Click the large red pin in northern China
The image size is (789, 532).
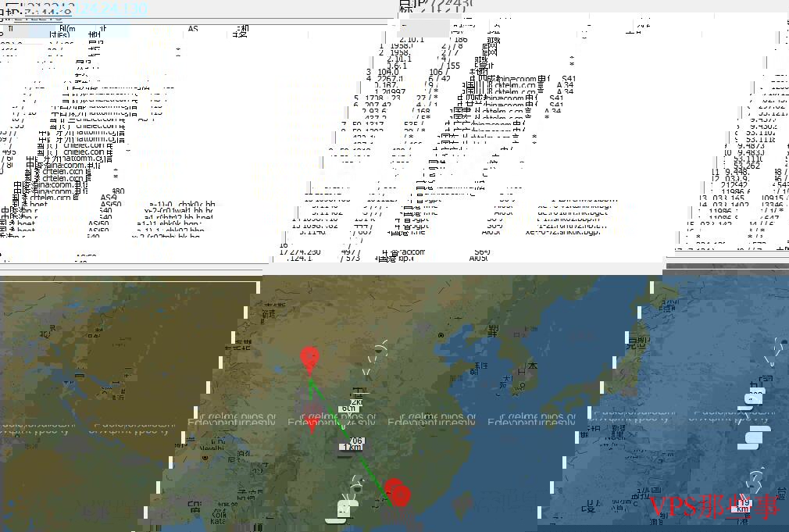pyautogui.click(x=310, y=359)
